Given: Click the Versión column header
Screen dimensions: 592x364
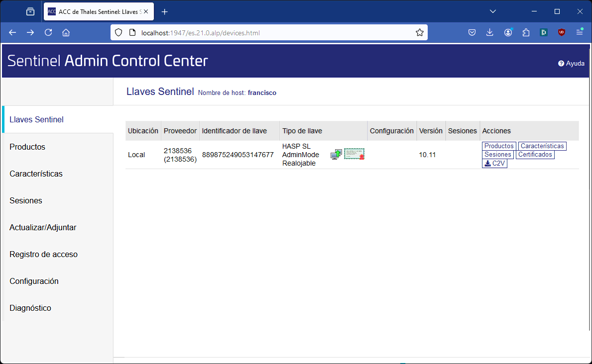Looking at the screenshot, I should tap(431, 131).
